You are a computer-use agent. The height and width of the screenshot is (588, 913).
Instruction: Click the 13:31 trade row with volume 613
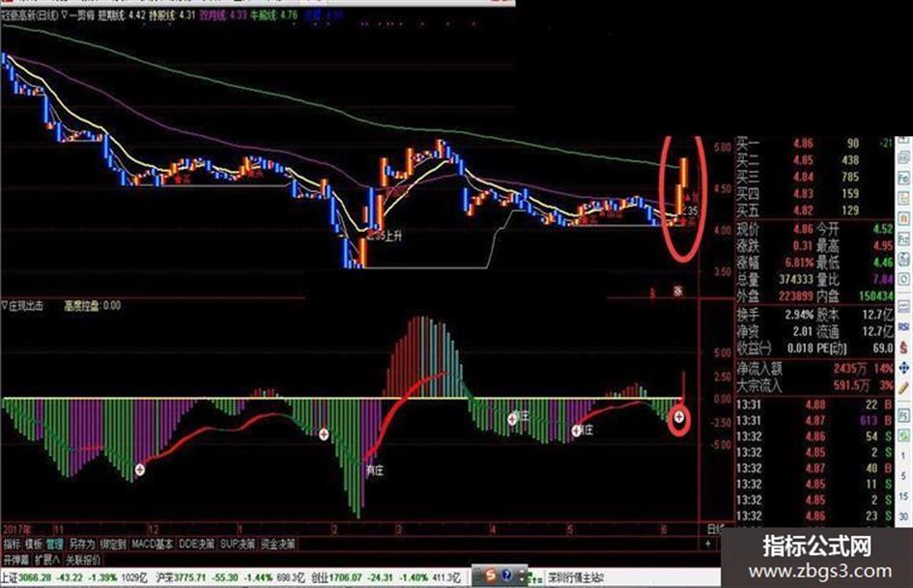(814, 420)
